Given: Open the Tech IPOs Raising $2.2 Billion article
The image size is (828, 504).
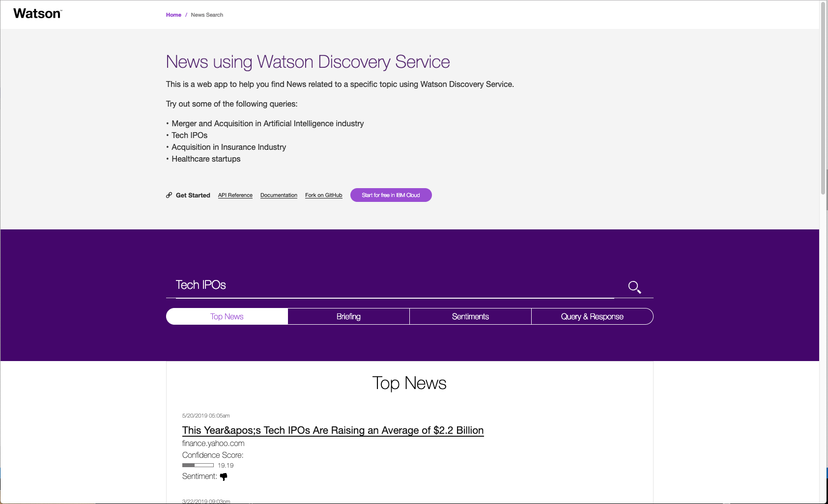Looking at the screenshot, I should coord(333,430).
